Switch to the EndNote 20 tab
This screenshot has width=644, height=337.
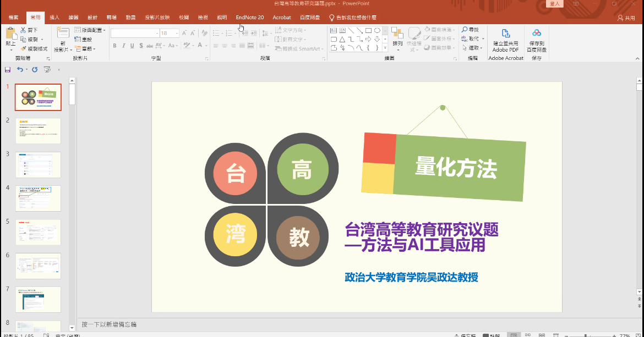pos(249,18)
